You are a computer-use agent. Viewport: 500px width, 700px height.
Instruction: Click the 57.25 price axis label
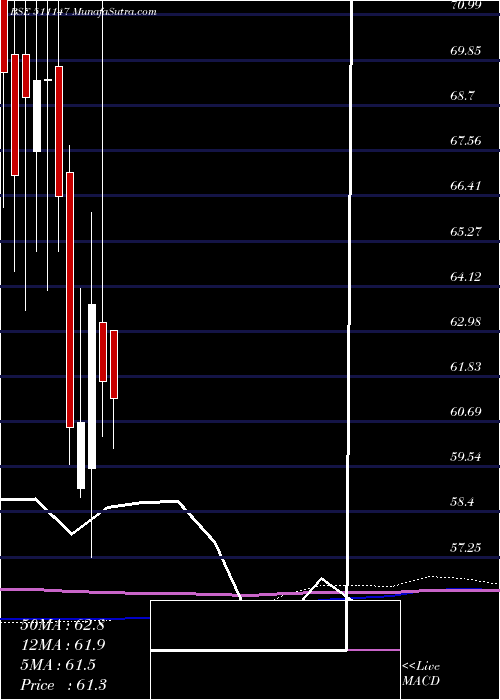[466, 547]
